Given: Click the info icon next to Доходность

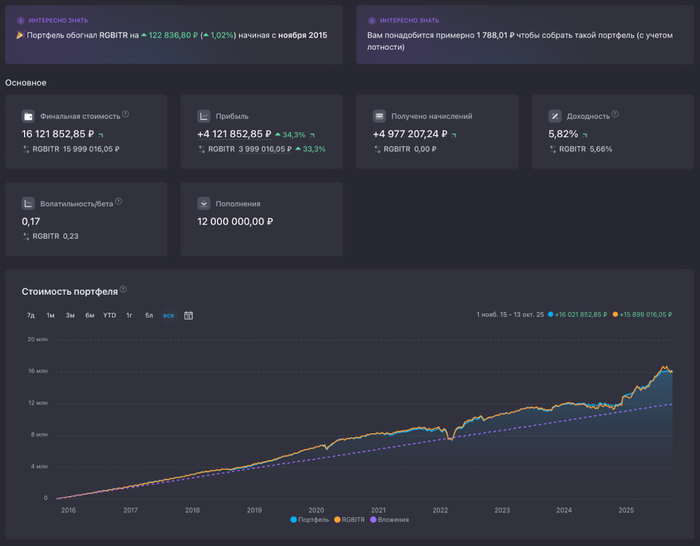Looking at the screenshot, I should 614,115.
